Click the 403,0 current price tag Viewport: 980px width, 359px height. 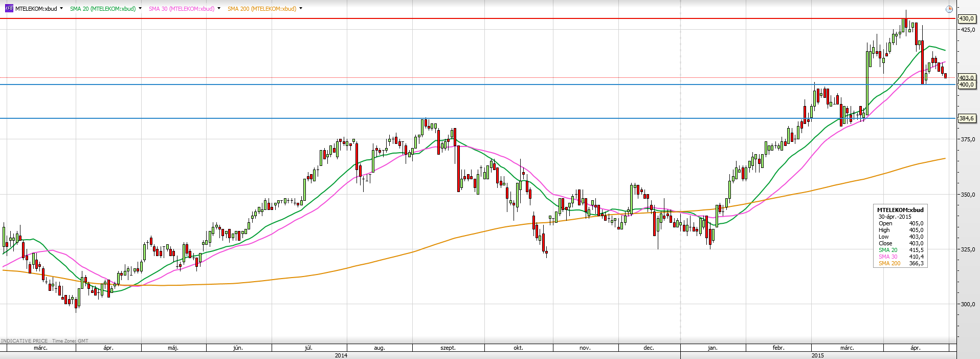pyautogui.click(x=966, y=78)
